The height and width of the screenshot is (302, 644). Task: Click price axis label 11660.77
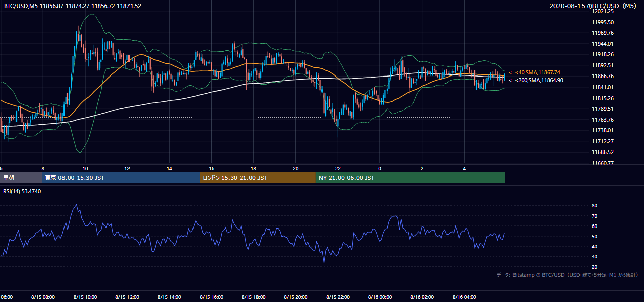[x=603, y=163]
